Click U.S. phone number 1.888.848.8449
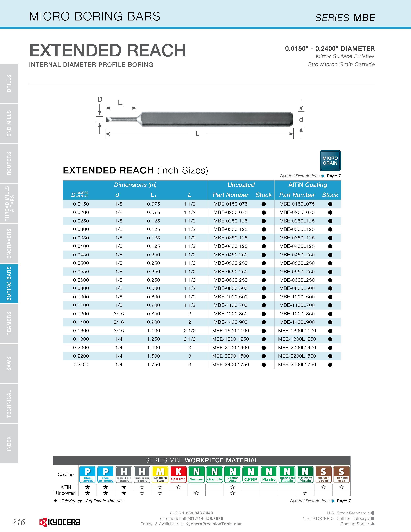The image size is (411, 532). point(197,513)
